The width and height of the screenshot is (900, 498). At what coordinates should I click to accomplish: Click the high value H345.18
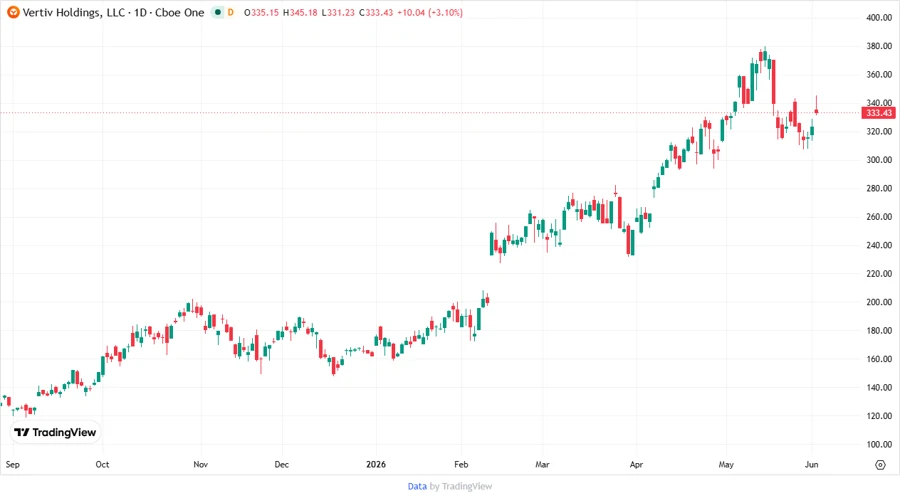(x=300, y=12)
